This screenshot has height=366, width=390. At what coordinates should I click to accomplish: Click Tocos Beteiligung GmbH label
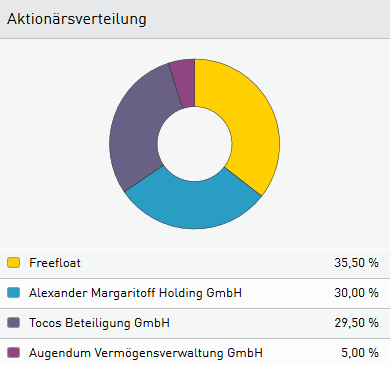[x=99, y=323]
